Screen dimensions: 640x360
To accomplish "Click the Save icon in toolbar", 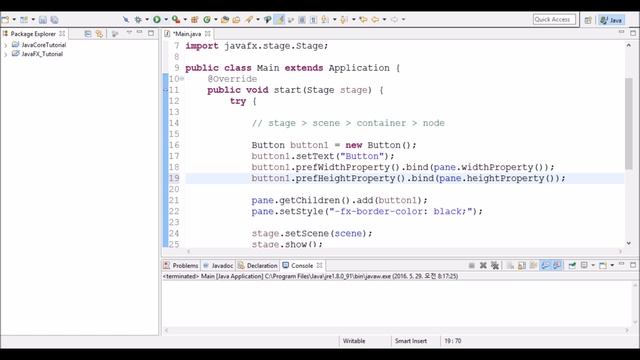I will click(x=43, y=20).
